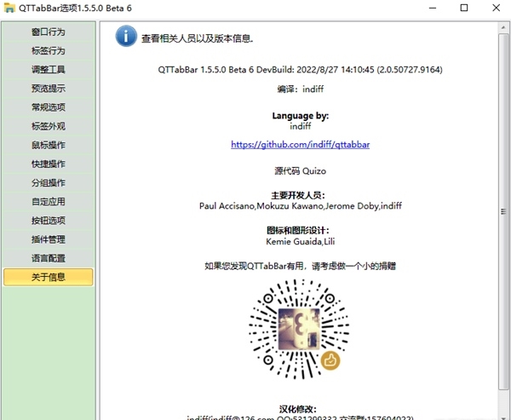Open 快捷操作 shortcuts page
Image resolution: width=511 pixels, height=420 pixels.
tap(49, 164)
